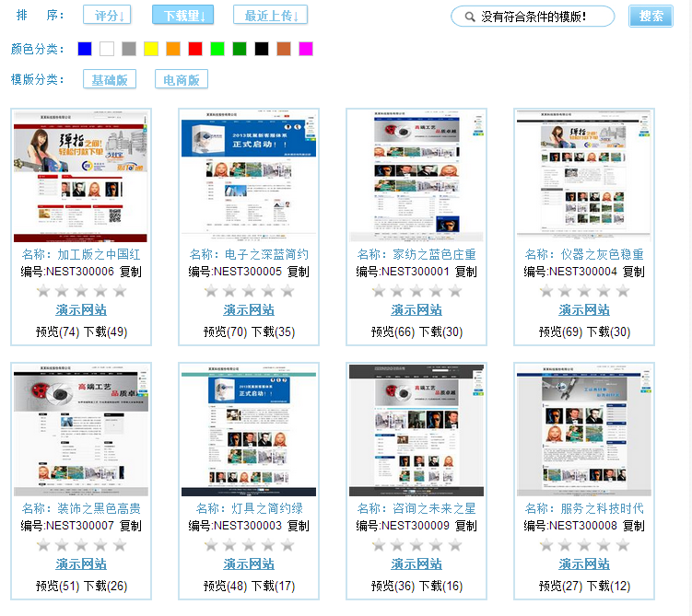Filter by 电商版 template category
Screen dimensions: 692x616
pos(181,80)
